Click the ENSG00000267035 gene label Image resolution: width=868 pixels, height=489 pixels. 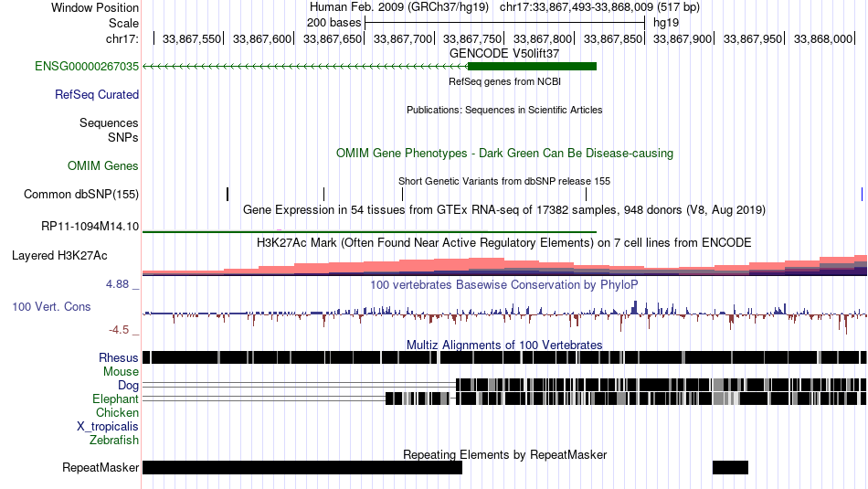[87, 67]
